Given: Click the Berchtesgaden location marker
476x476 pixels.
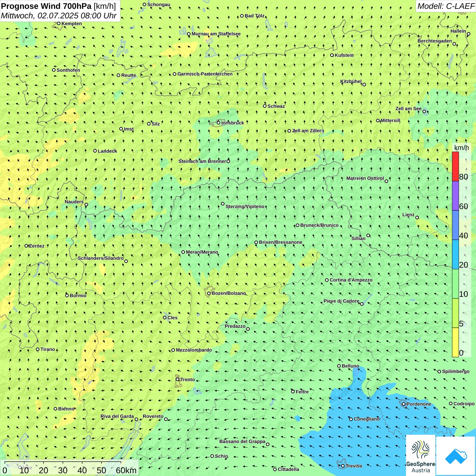Looking at the screenshot, I should (x=454, y=44).
